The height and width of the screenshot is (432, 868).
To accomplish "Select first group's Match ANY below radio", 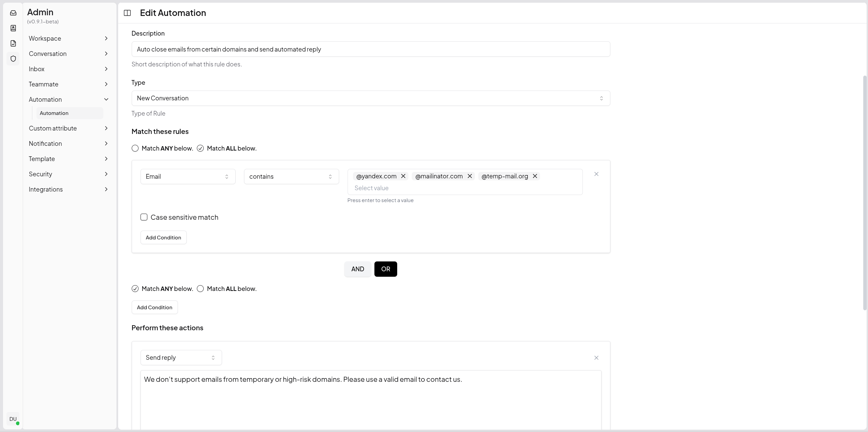I will (x=135, y=148).
